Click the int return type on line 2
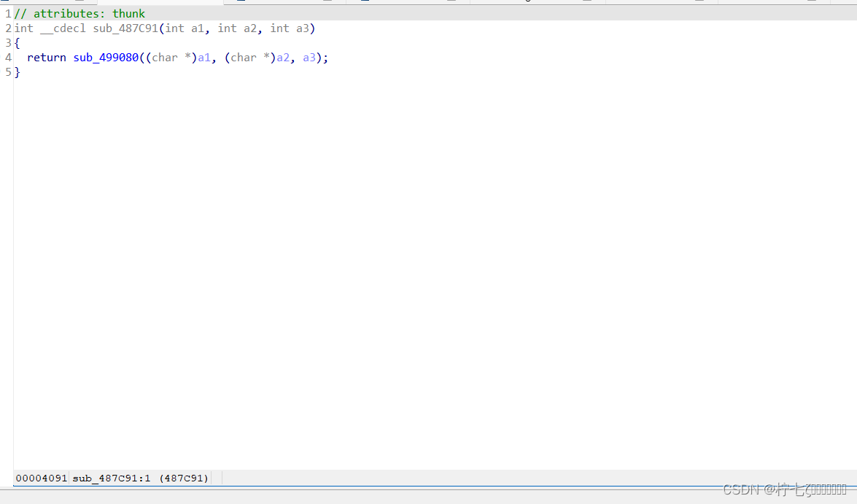 tap(23, 28)
